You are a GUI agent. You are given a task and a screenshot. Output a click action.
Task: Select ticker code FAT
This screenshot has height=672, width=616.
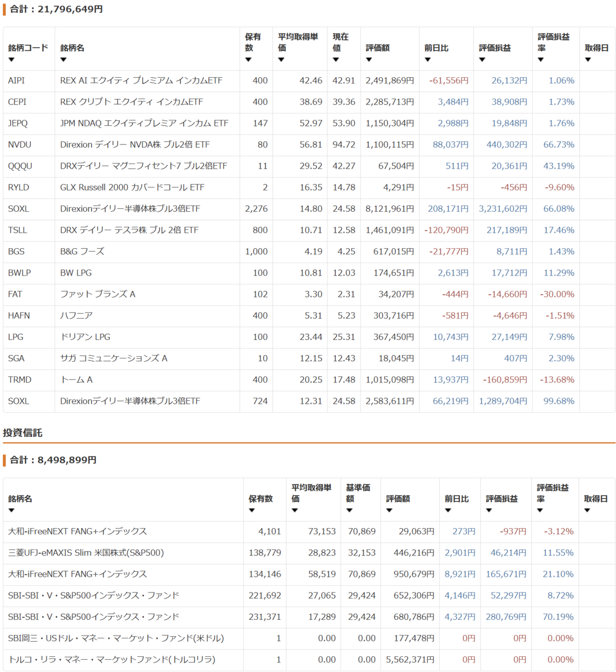click(15, 294)
